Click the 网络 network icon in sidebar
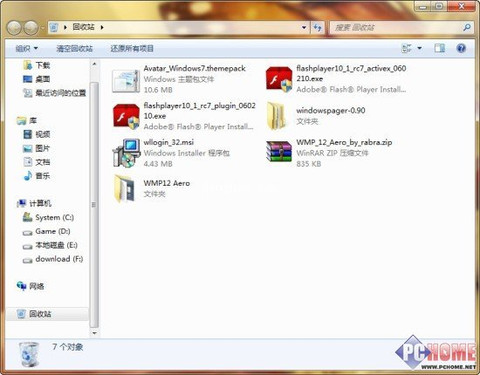Screen dimensions: 480x375 coord(21,286)
